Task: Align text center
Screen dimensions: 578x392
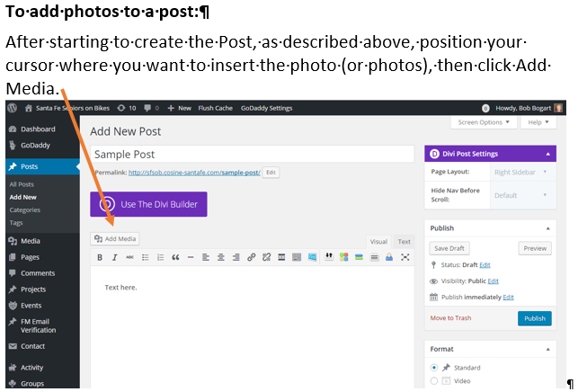Action: pyautogui.click(x=221, y=257)
